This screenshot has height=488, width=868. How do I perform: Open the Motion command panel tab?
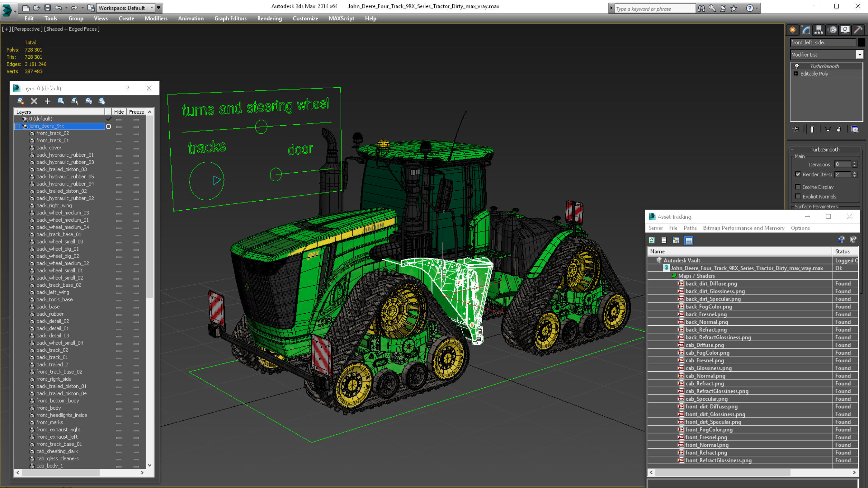click(x=833, y=30)
